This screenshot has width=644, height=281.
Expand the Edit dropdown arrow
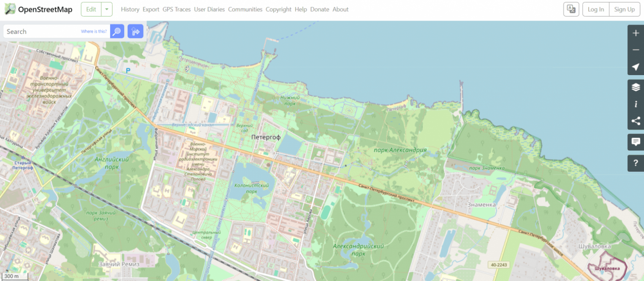107,9
